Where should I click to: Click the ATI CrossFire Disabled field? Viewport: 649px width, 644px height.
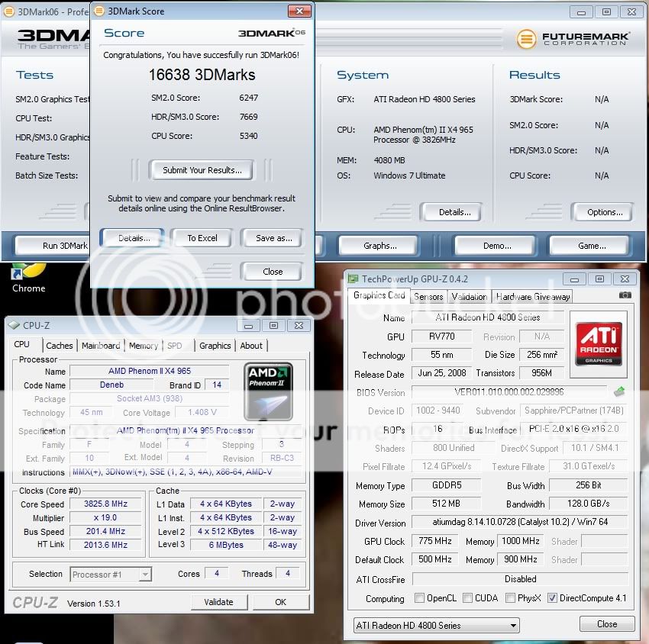point(520,578)
